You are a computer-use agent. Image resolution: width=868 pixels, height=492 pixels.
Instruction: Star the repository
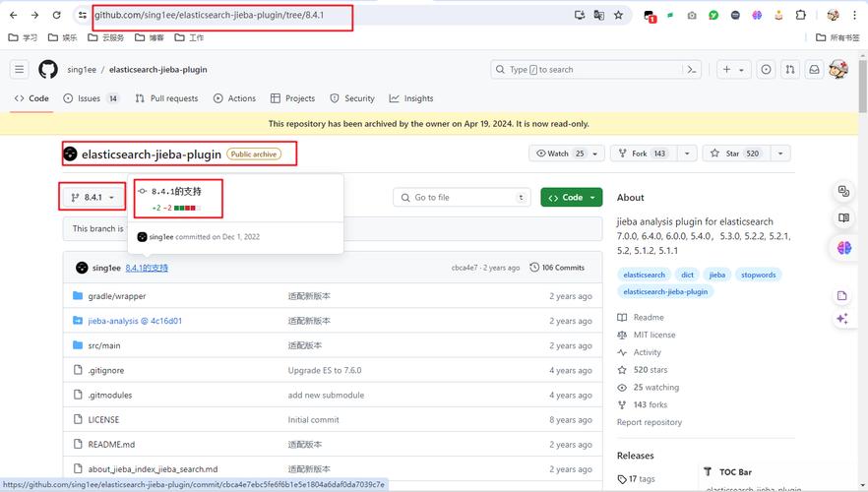click(x=737, y=154)
